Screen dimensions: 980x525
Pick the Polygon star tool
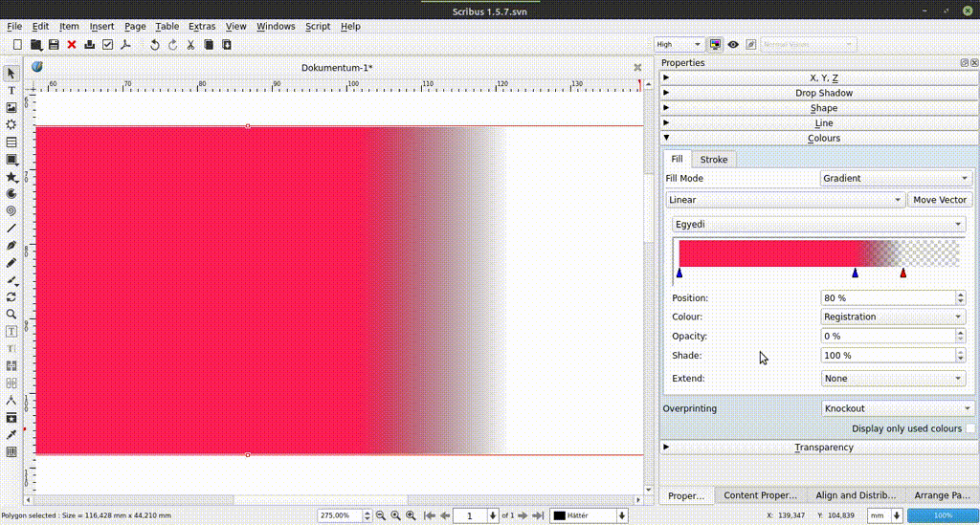(x=11, y=177)
